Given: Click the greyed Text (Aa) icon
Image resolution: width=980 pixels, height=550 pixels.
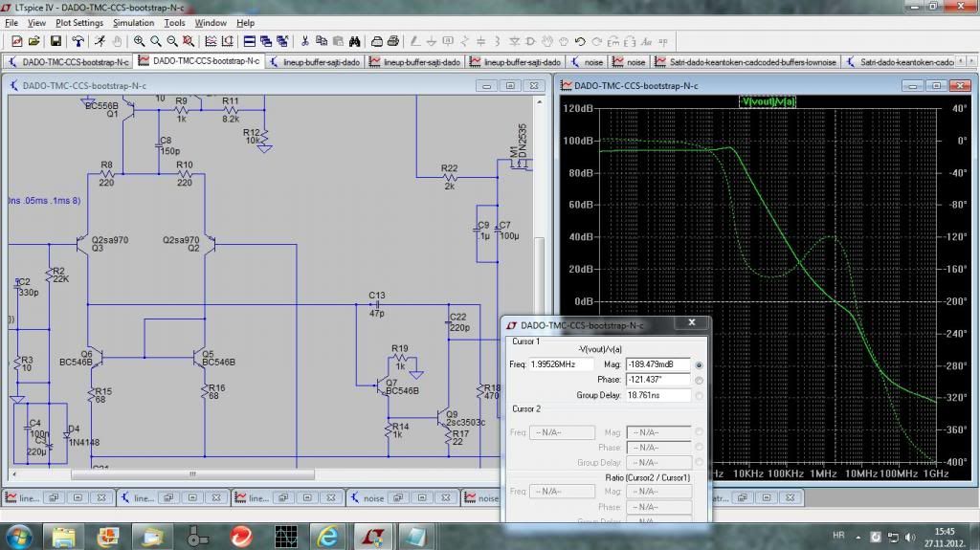Looking at the screenshot, I should tap(646, 41).
